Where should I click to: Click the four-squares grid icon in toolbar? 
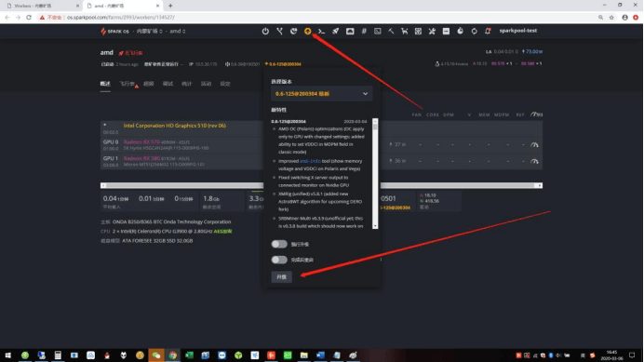click(418, 32)
